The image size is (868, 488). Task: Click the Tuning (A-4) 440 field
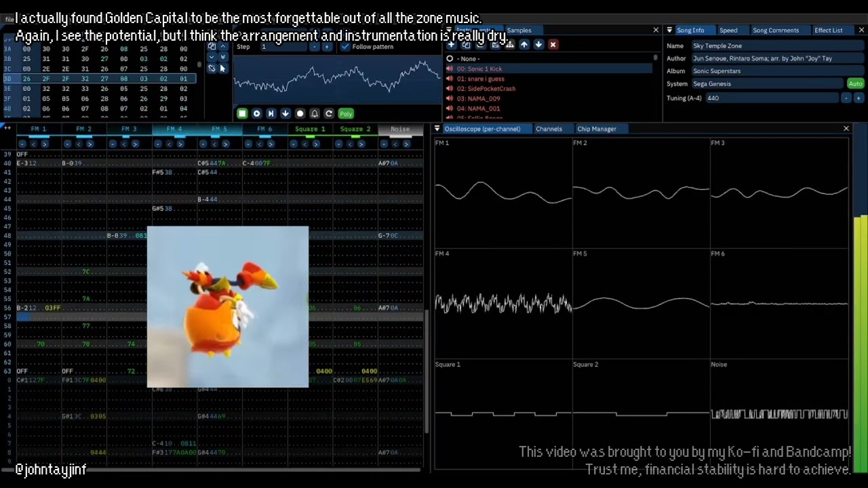(771, 98)
